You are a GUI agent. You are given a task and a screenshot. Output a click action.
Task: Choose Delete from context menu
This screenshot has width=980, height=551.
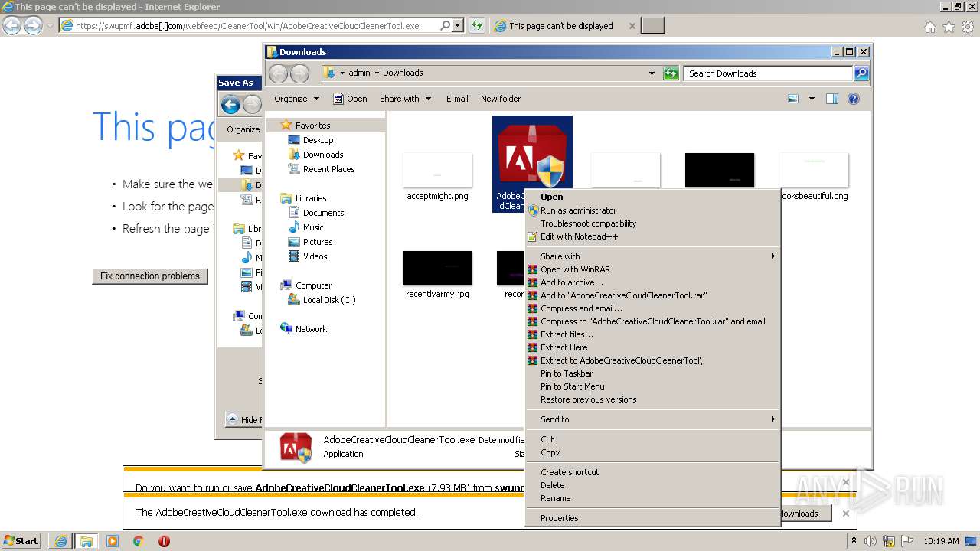pos(552,485)
